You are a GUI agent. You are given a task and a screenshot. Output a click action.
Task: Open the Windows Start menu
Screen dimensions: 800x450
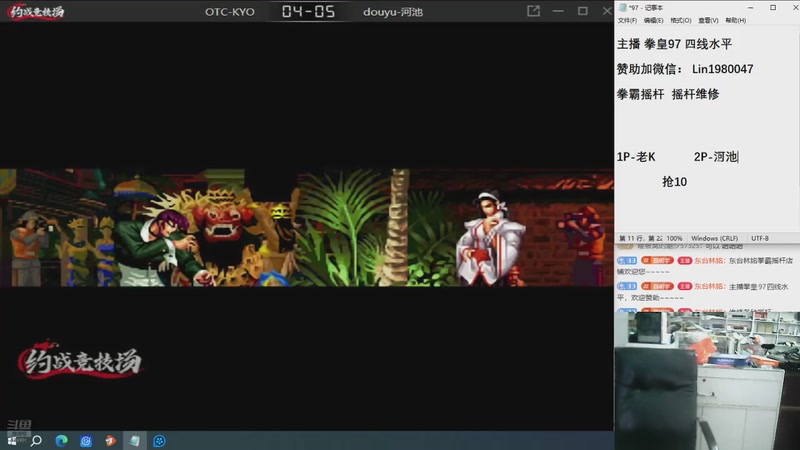tap(12, 441)
